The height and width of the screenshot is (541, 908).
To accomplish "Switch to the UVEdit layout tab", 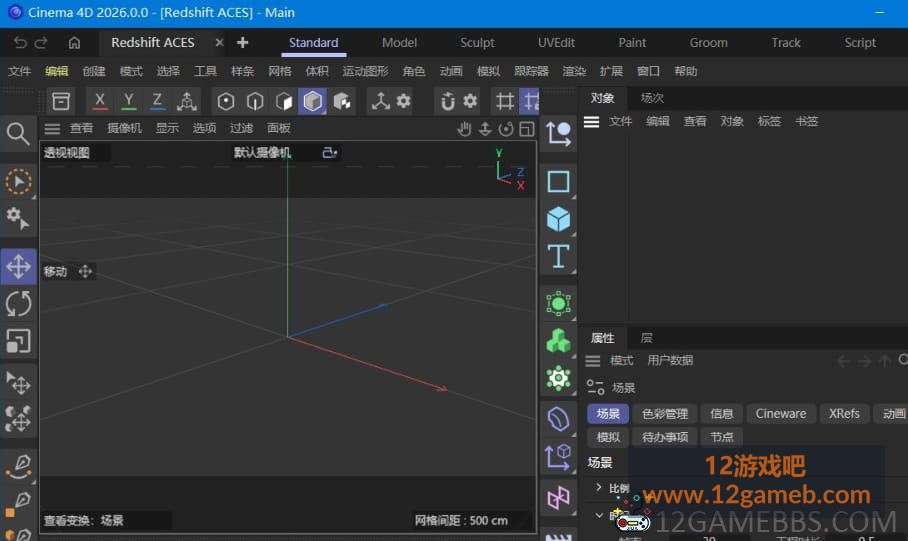I will click(x=556, y=42).
